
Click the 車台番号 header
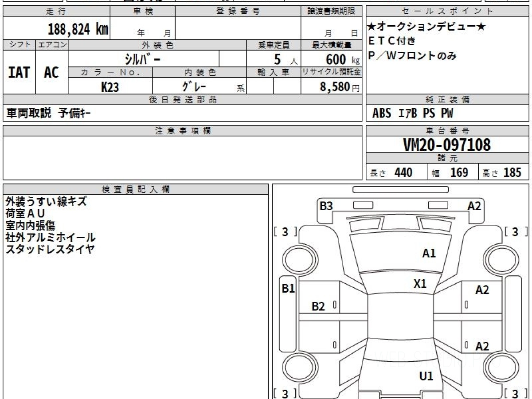[447, 131]
